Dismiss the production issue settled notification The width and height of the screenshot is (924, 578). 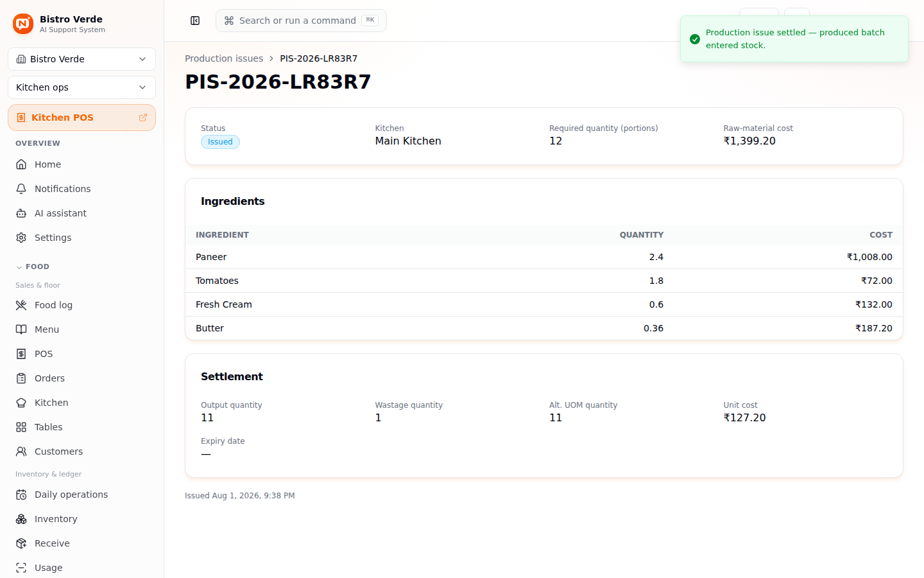coord(794,39)
